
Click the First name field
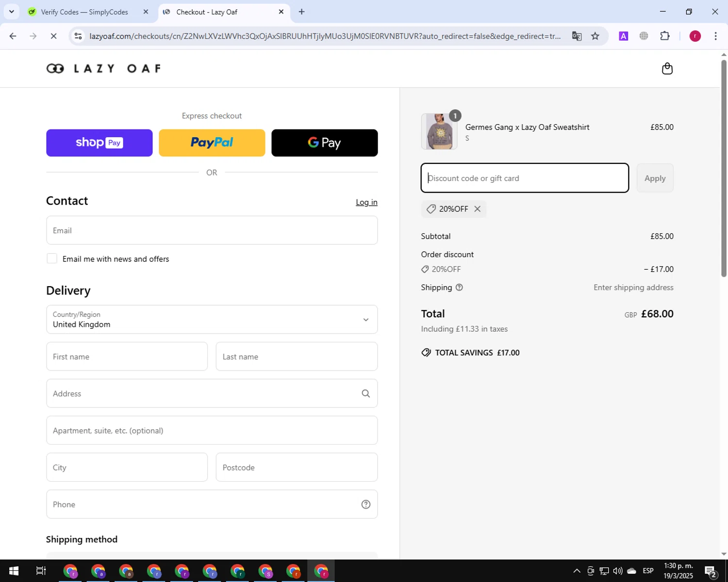127,356
